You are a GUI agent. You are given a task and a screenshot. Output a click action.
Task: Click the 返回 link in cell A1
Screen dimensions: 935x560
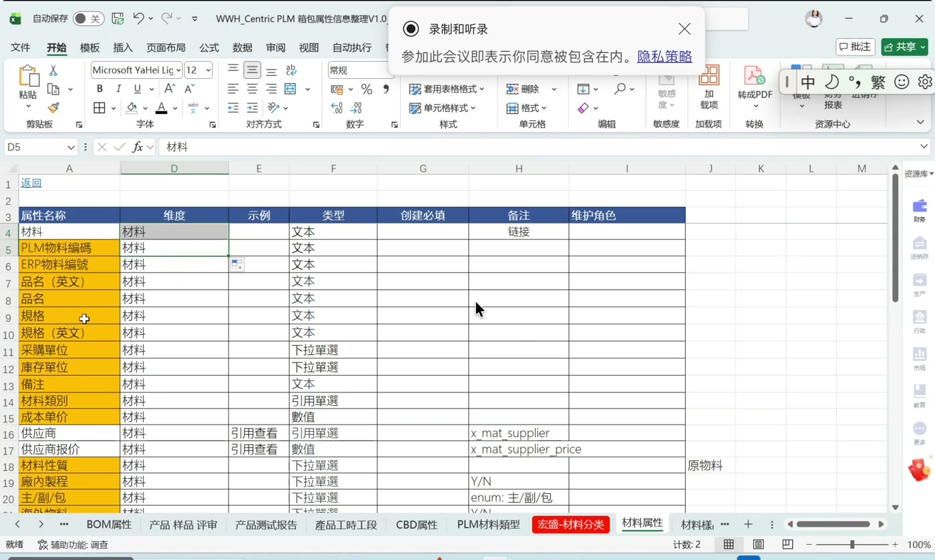tap(31, 183)
